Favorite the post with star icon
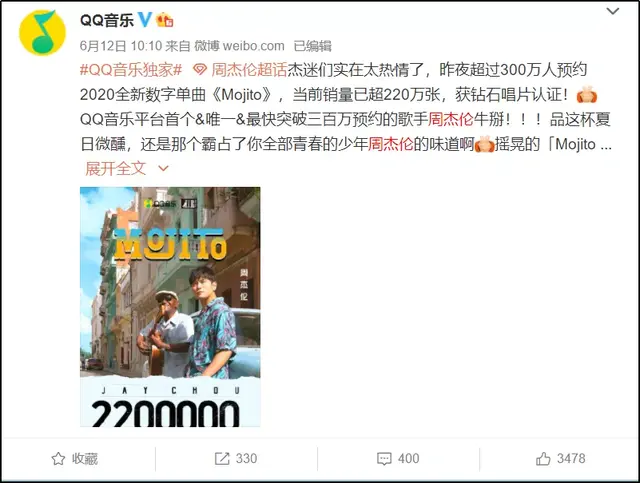This screenshot has width=640, height=483. (x=58, y=459)
